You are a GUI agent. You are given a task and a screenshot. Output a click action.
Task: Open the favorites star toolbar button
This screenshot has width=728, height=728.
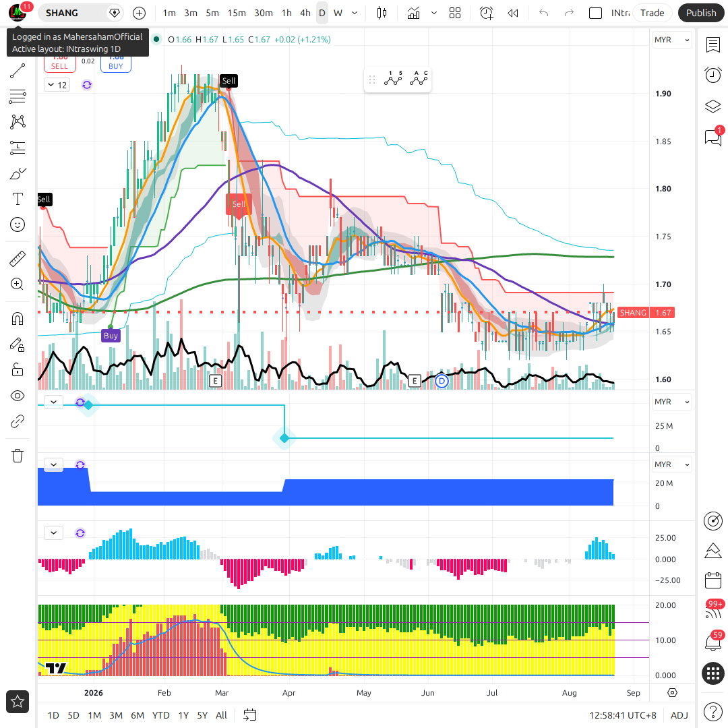[18, 702]
